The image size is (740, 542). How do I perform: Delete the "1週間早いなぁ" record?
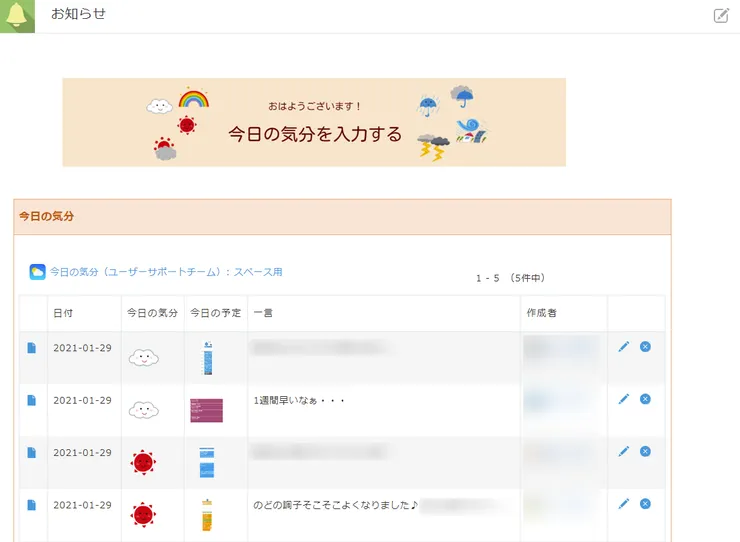(645, 399)
